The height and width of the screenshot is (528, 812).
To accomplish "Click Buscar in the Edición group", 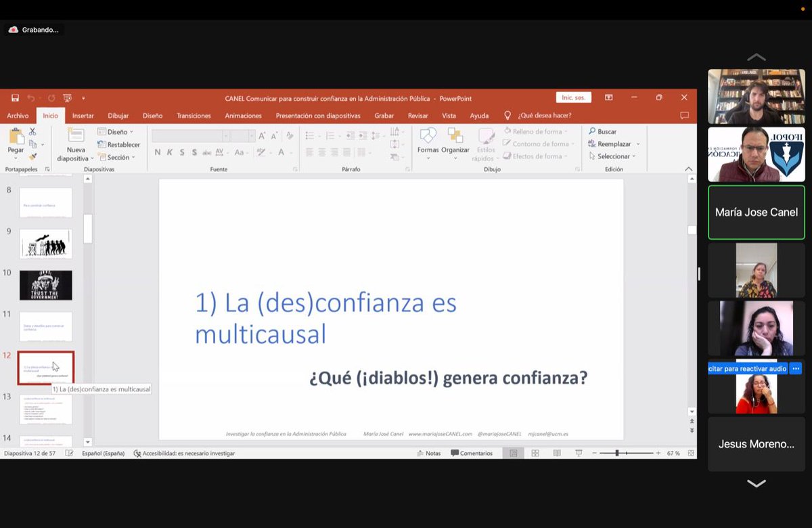I will pos(602,131).
